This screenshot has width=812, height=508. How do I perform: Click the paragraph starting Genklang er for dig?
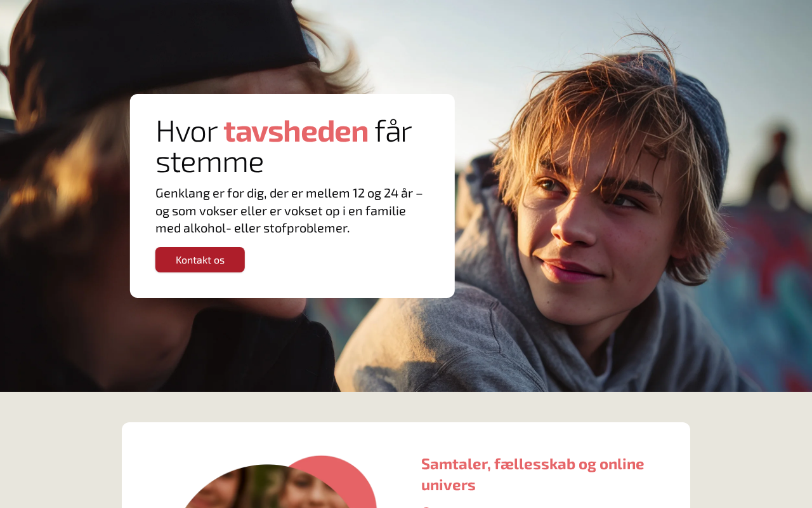[x=289, y=210]
